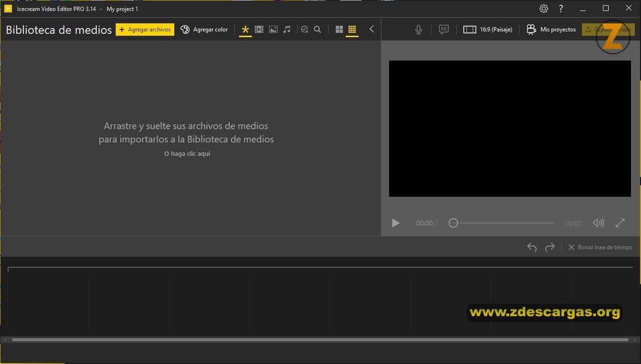This screenshot has width=641, height=364.
Task: Open the 16:9 (Paisaje) aspect ratio dropdown
Action: pos(488,30)
